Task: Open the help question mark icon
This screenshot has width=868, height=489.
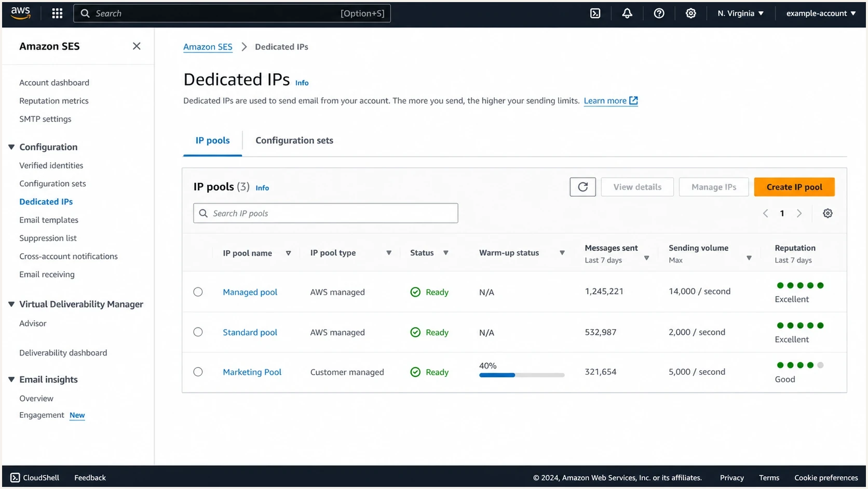Action: coord(659,14)
